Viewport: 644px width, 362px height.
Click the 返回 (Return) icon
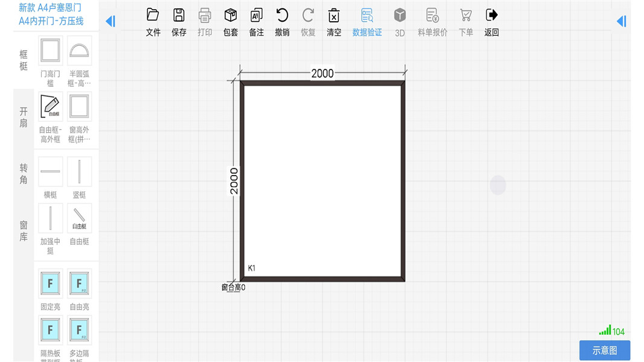tap(492, 16)
